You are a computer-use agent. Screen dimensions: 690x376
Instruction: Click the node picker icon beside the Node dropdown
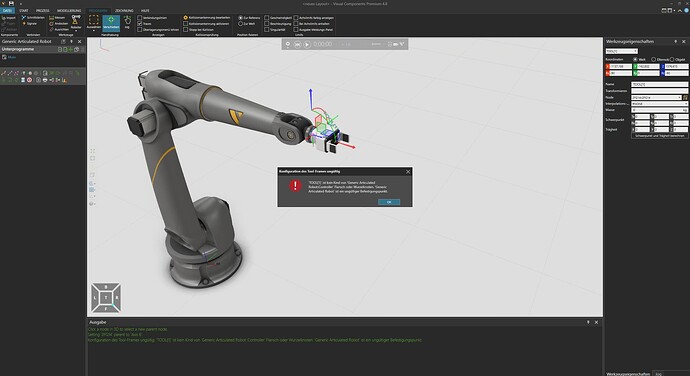685,97
